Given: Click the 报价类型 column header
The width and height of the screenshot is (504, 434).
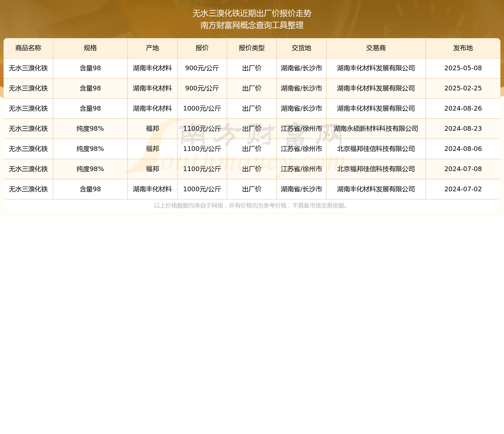Looking at the screenshot, I should click(252, 48).
